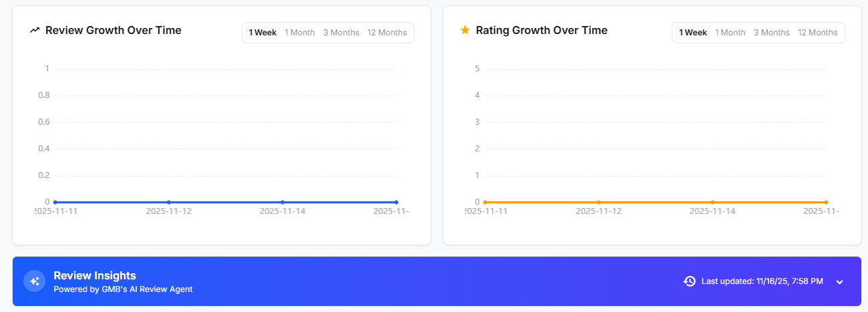
Task: Show 3 Months of Rating Growth
Action: [x=772, y=33]
